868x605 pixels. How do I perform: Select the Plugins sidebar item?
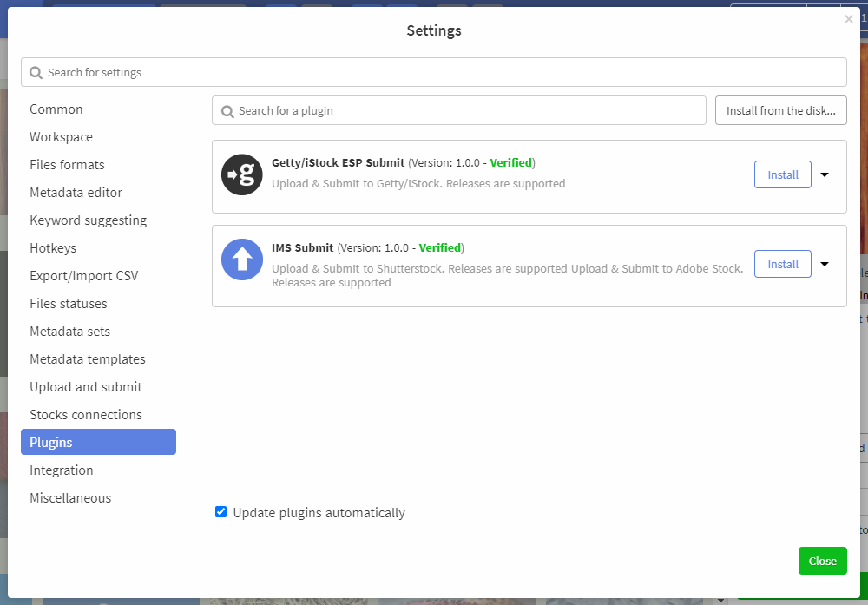point(99,442)
